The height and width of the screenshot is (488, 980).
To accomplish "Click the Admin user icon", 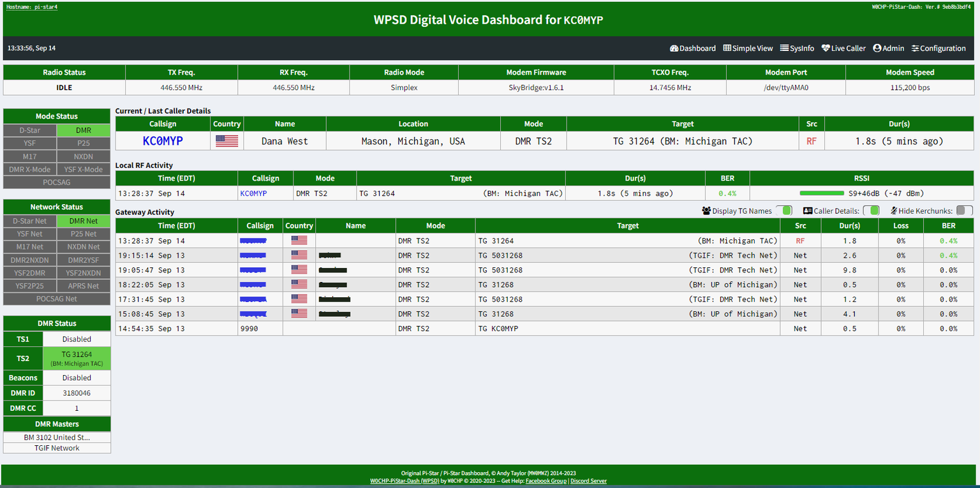I will click(877, 48).
